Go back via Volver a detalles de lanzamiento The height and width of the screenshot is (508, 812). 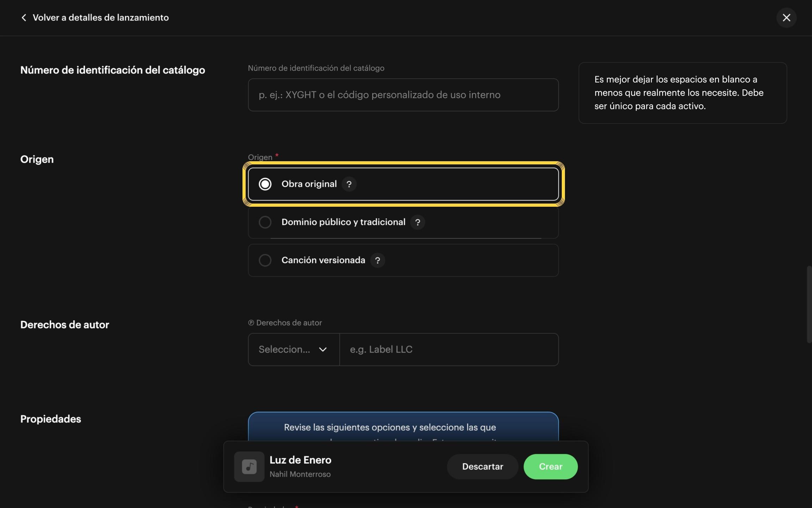(x=101, y=18)
